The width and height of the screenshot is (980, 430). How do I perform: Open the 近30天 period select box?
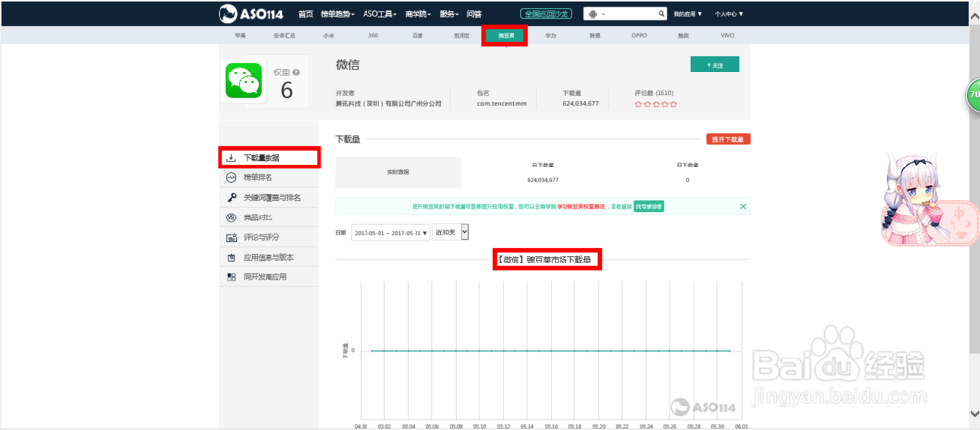point(451,232)
